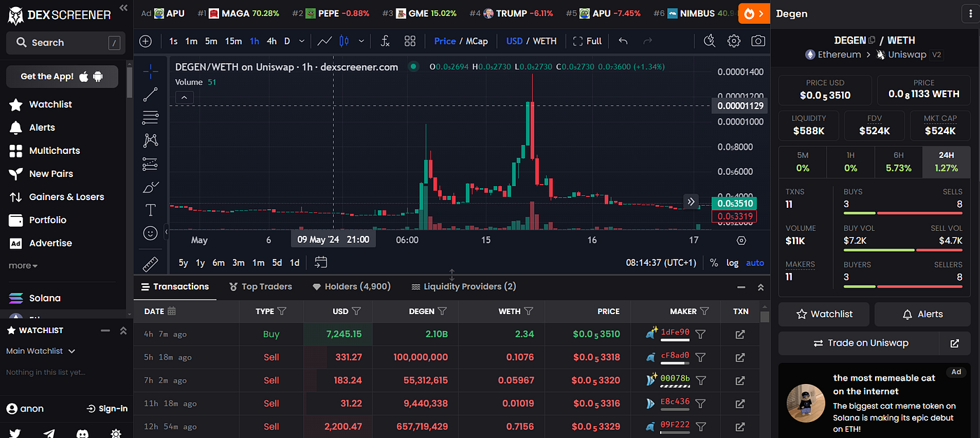The height and width of the screenshot is (438, 980).
Task: Toggle percent scale on chart
Action: point(714,263)
